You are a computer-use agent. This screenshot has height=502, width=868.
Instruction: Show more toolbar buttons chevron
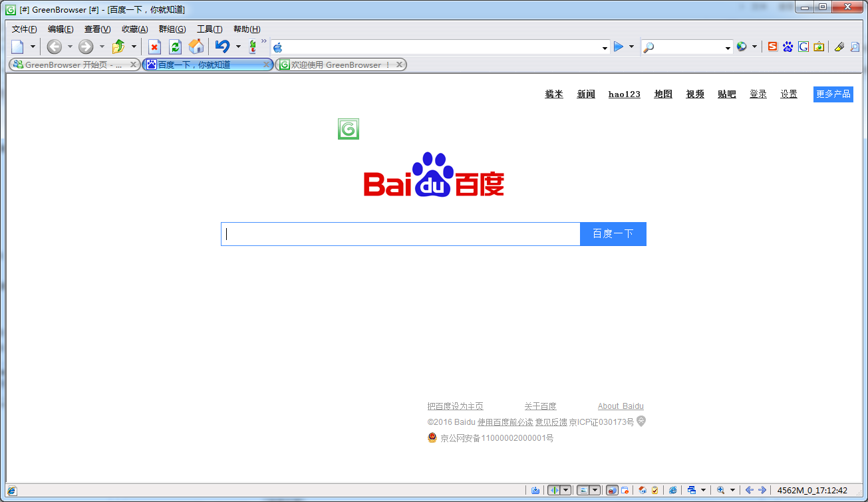click(x=263, y=42)
